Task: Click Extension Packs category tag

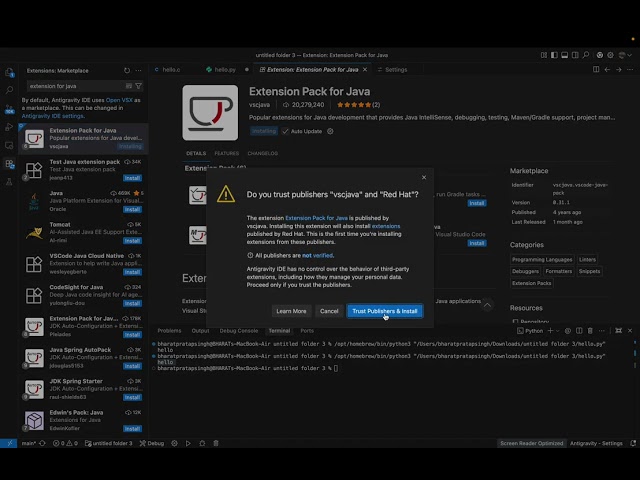Action: click(531, 283)
